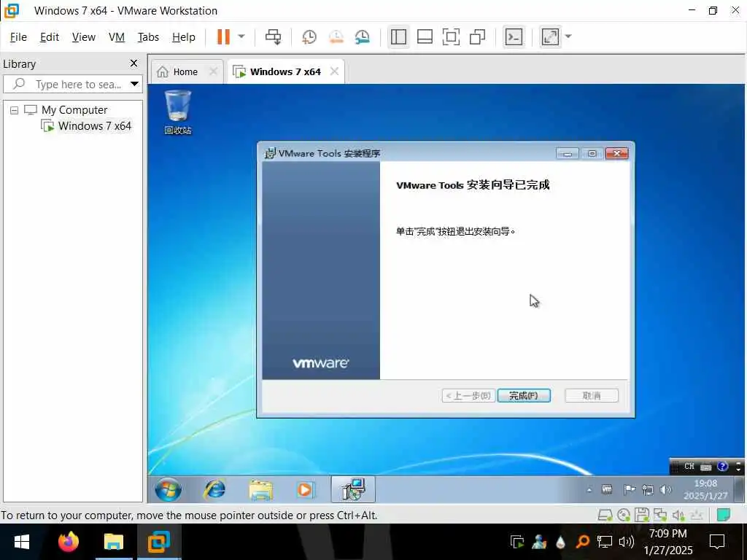This screenshot has height=560, width=747.
Task: Close the Windows 7 x64 tab
Action: point(334,71)
